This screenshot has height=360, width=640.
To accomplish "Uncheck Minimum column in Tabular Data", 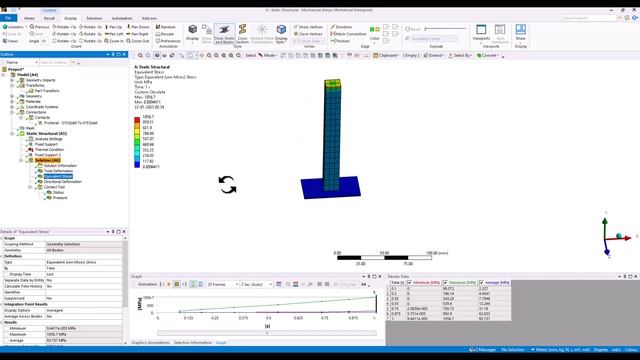I will click(x=410, y=282).
